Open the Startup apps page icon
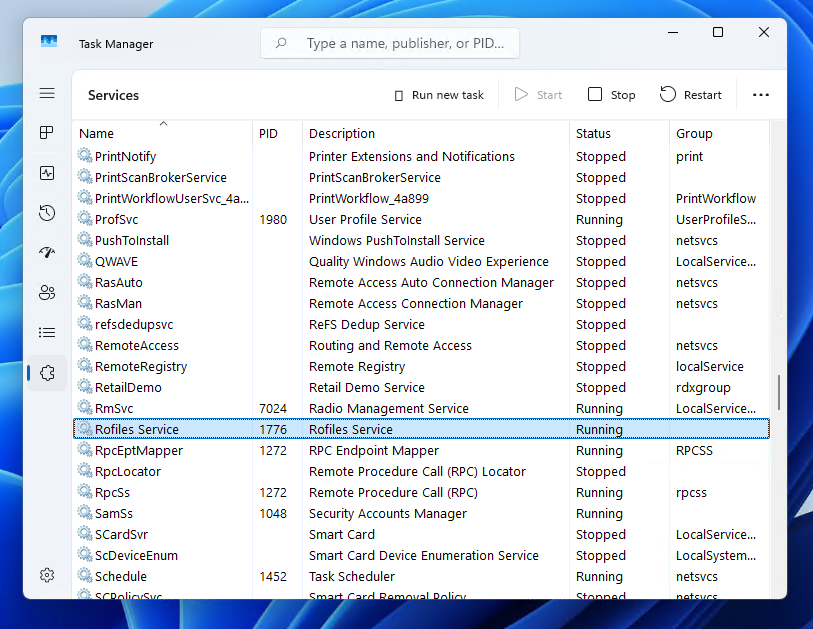Image resolution: width=813 pixels, height=629 pixels. [47, 253]
